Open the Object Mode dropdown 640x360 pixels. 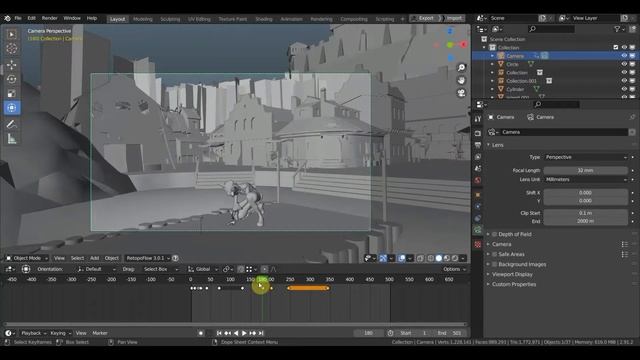coord(27,258)
